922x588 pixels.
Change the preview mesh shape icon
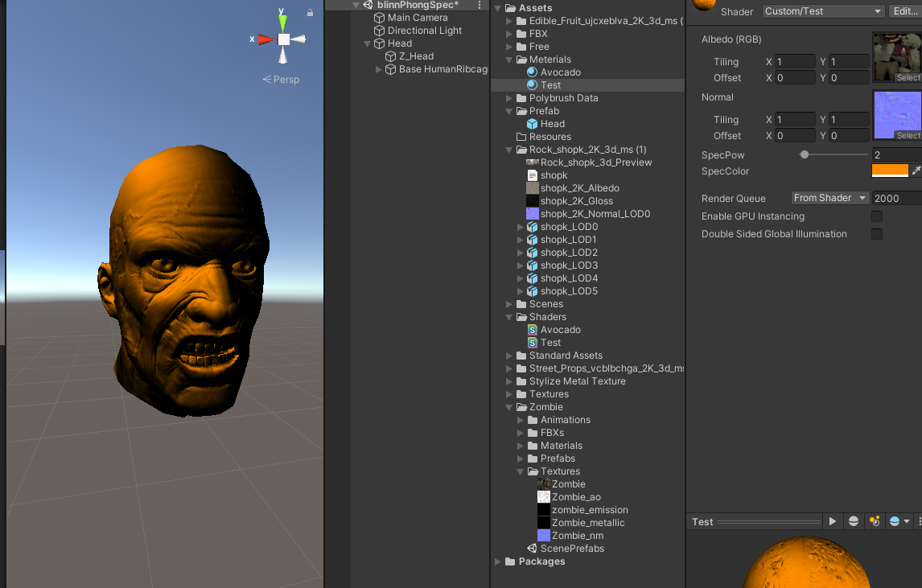coord(853,521)
